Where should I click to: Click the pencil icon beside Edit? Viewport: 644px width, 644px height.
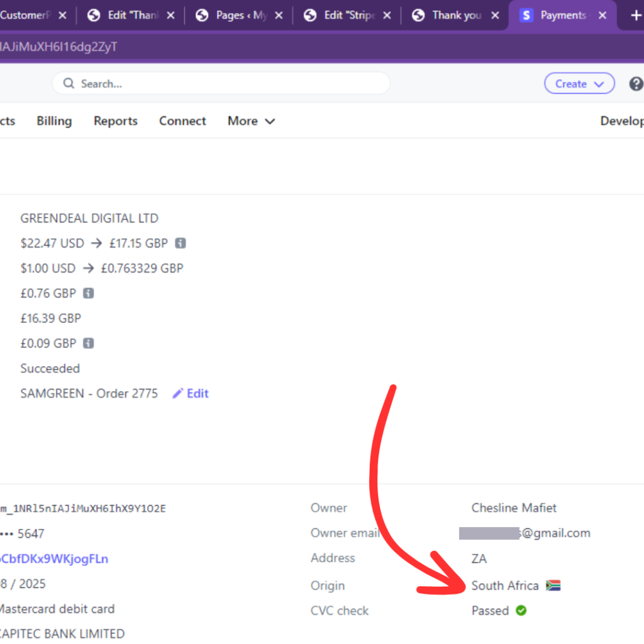[177, 394]
